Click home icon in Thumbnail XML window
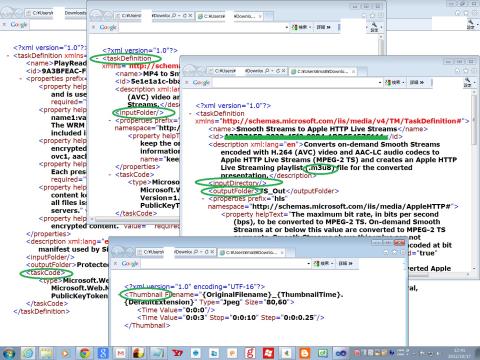This screenshot has height=360, width=480. [x=387, y=252]
